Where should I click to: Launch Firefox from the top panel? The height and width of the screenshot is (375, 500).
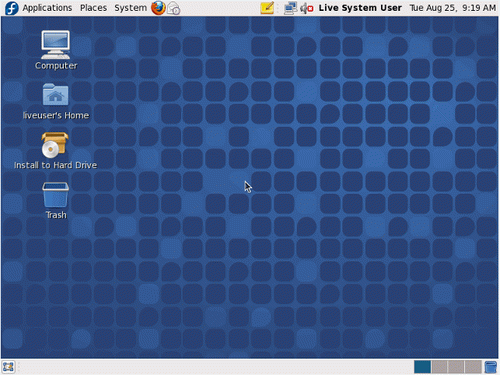point(158,8)
